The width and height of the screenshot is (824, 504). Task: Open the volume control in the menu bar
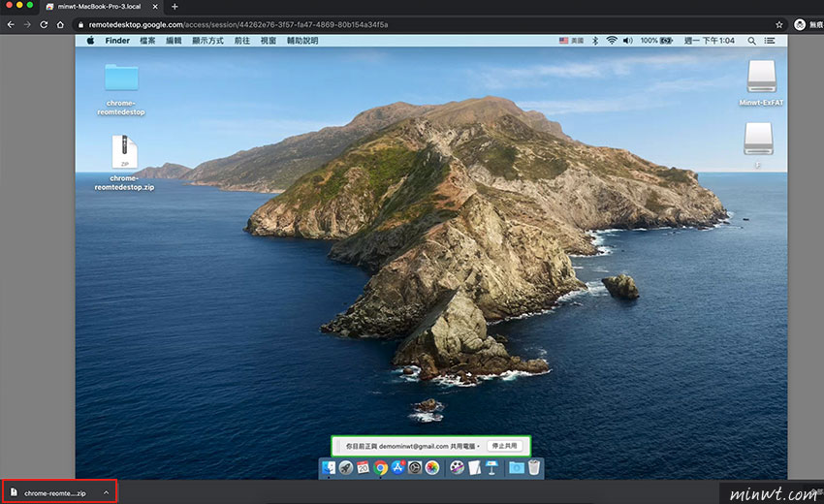(628, 41)
